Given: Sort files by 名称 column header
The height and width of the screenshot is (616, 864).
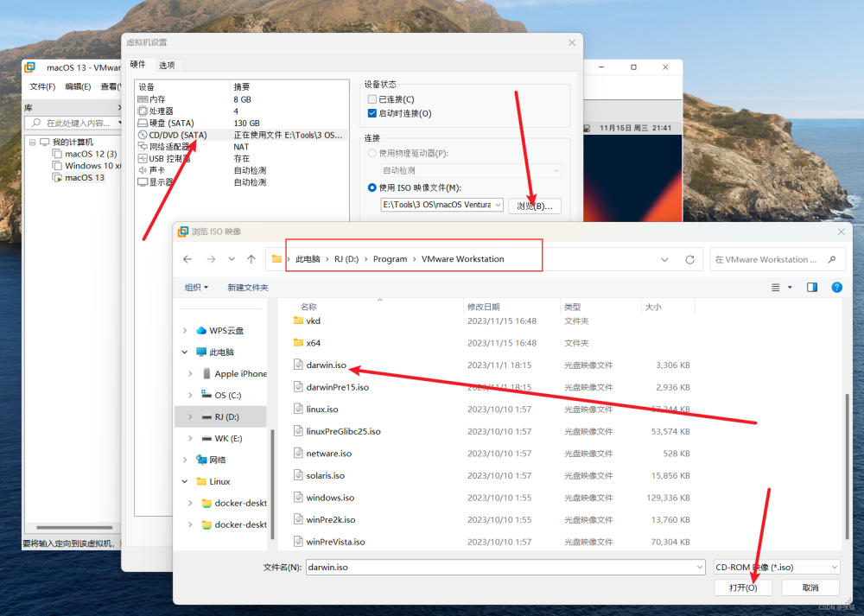Looking at the screenshot, I should [308, 307].
